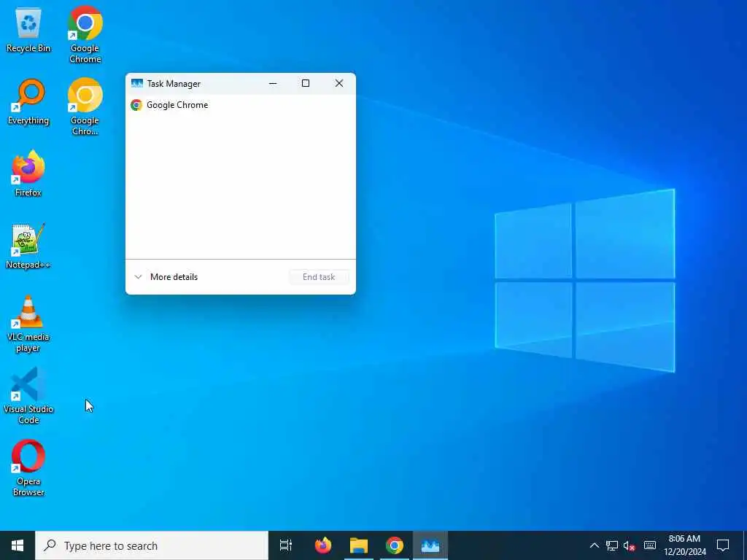
Task: Open the Windows Start menu
Action: [18, 545]
